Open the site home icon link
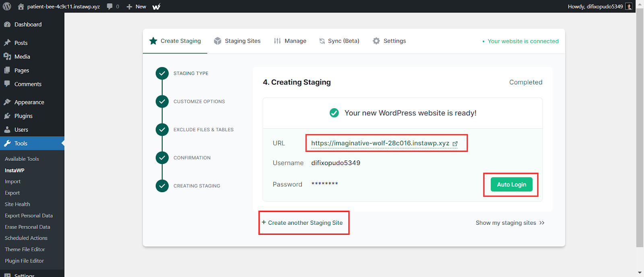The height and width of the screenshot is (277, 644). [21, 6]
